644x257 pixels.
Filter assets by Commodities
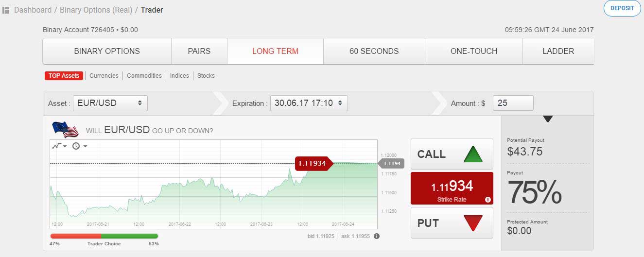coord(144,76)
